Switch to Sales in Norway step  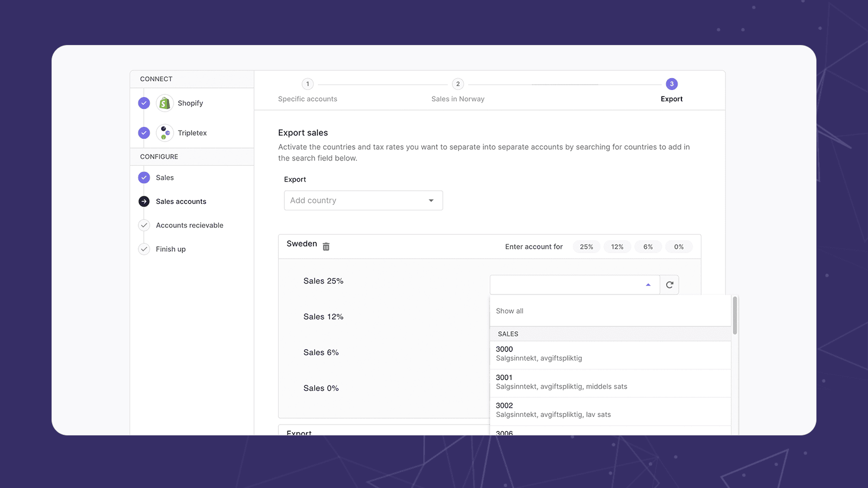[x=458, y=84]
